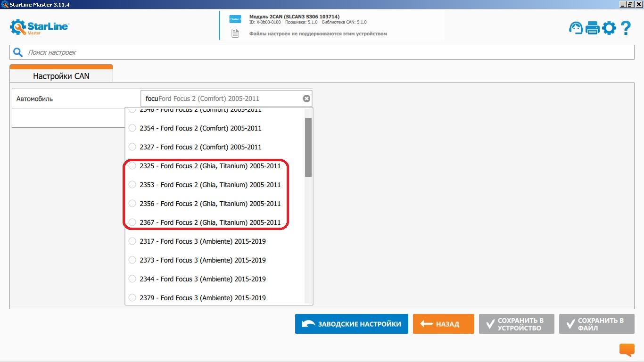The height and width of the screenshot is (362, 644).
Task: Click the Заводские настройки button
Action: coord(352,324)
